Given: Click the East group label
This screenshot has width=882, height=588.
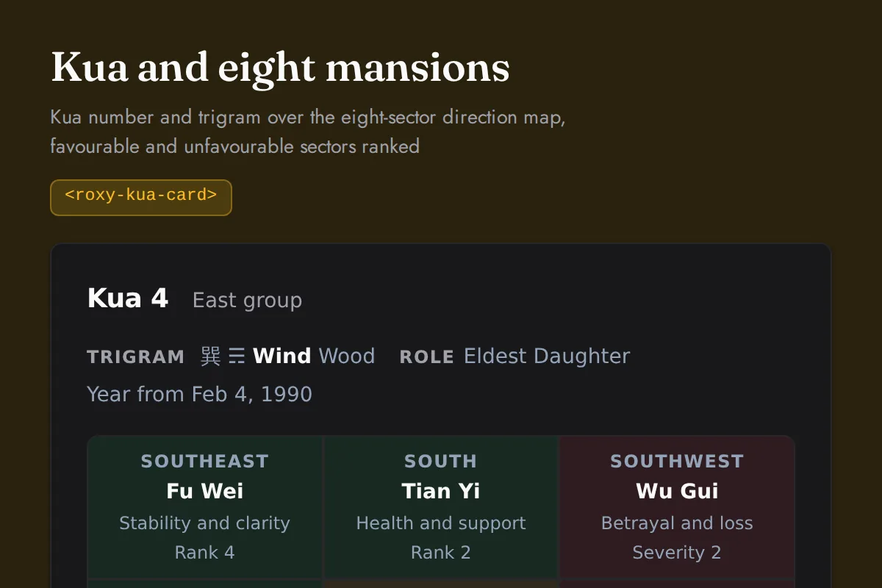Looking at the screenshot, I should click(247, 300).
